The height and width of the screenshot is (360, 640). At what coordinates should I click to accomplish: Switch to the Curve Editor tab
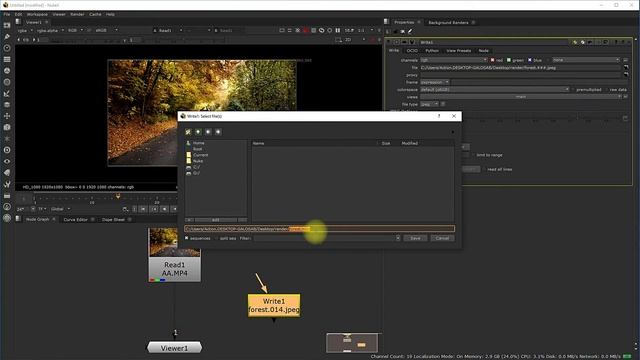click(76, 220)
